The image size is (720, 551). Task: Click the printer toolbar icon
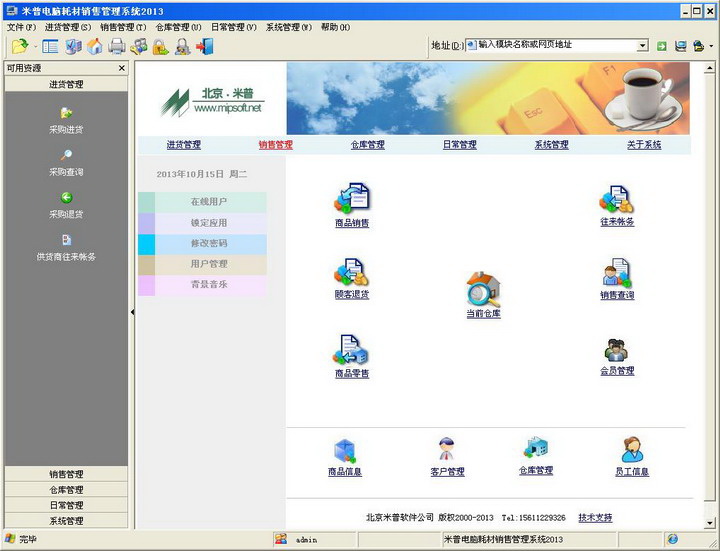coord(117,46)
